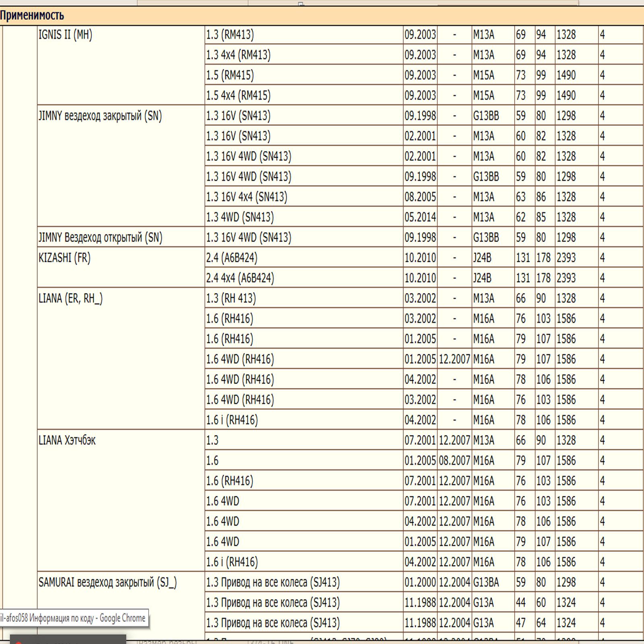Click the 1.3 (RM413) modification cell
This screenshot has height=644, width=644.
point(230,35)
